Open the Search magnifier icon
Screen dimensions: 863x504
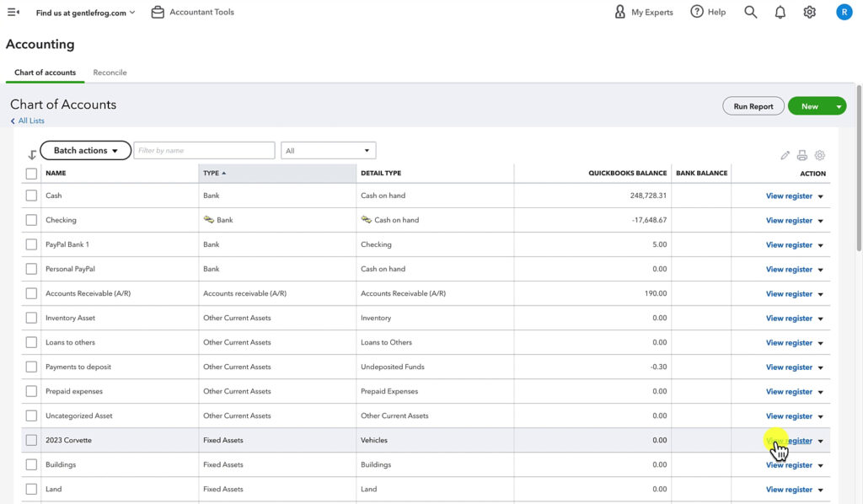click(749, 12)
